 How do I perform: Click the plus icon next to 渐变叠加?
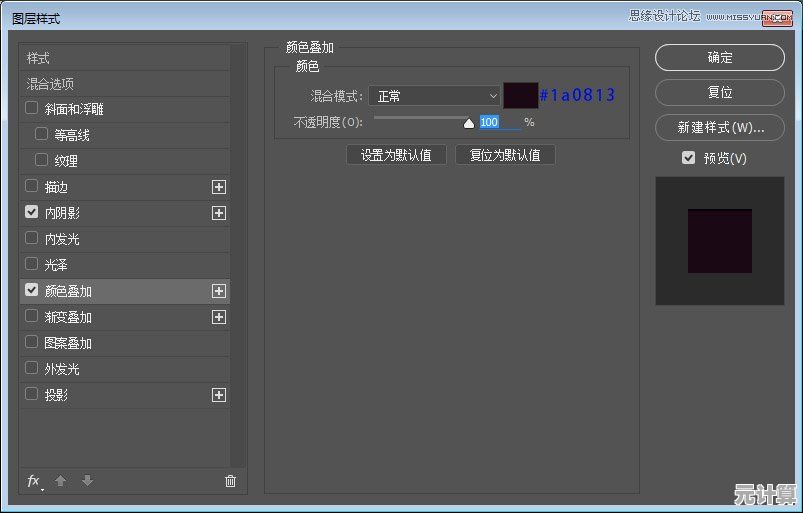pyautogui.click(x=219, y=317)
